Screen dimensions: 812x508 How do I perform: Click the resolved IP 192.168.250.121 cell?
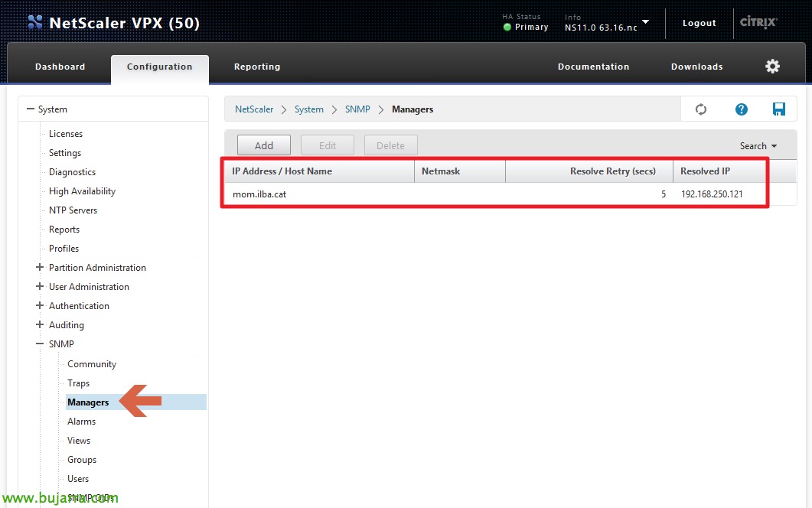[712, 194]
